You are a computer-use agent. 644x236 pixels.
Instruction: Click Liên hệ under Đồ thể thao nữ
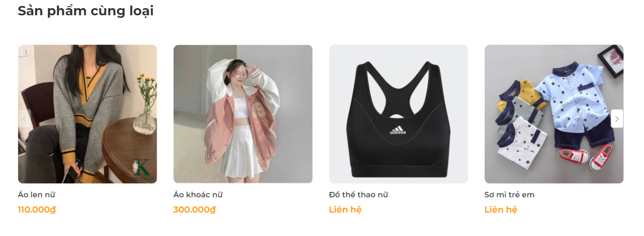coord(345,210)
